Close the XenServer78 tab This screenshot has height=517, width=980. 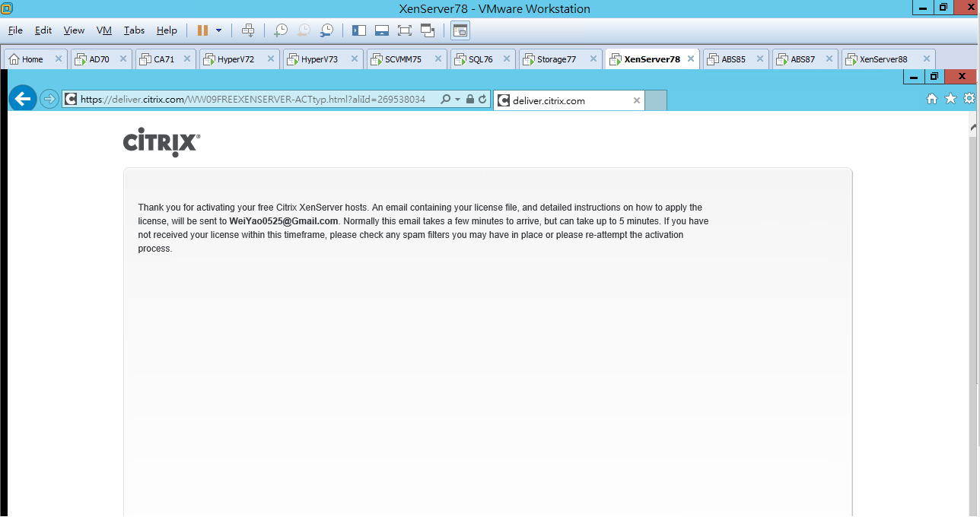(x=690, y=59)
